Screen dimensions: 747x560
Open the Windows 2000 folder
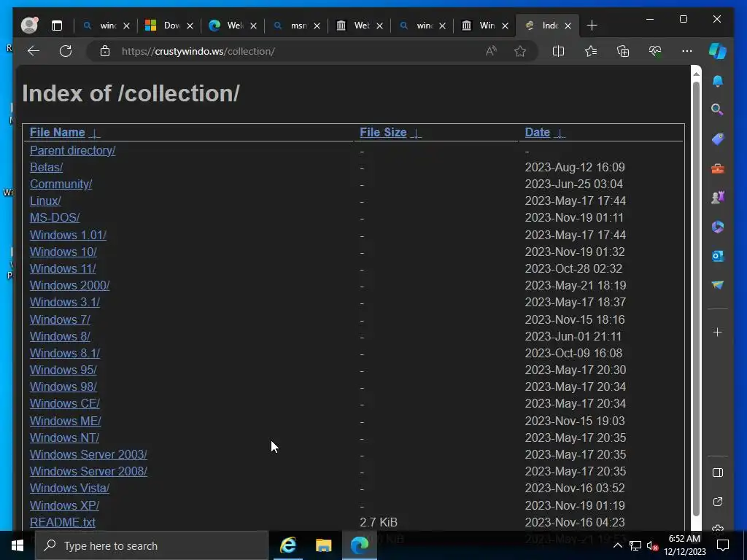click(69, 285)
